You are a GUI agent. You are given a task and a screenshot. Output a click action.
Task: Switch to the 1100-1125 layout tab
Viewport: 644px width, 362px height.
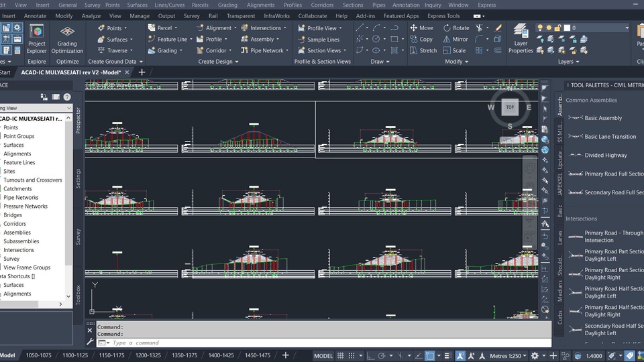coord(74,356)
